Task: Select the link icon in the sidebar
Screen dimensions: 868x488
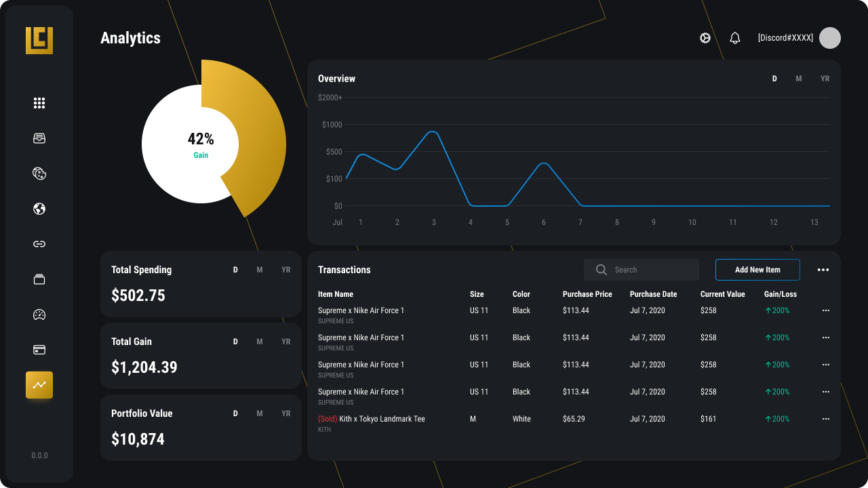Action: tap(39, 244)
